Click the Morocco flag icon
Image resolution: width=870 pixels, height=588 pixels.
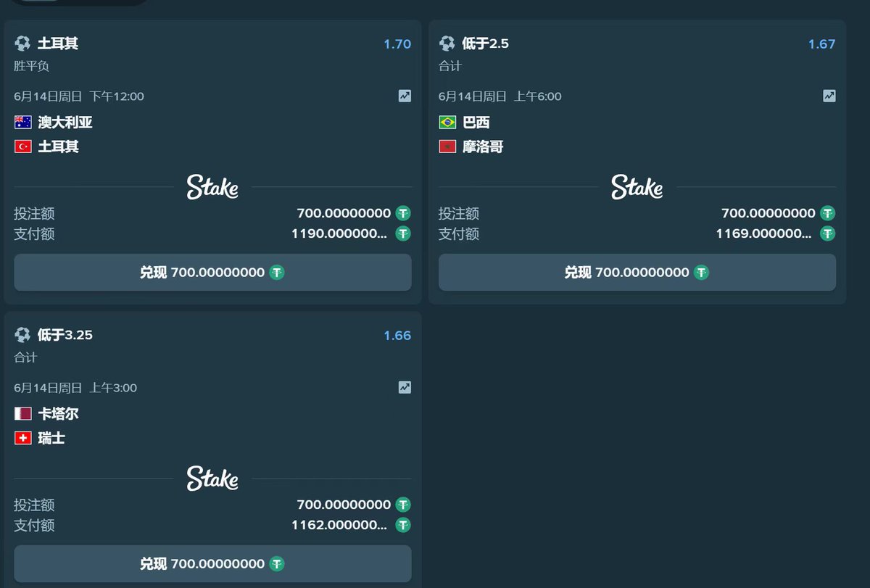click(447, 146)
